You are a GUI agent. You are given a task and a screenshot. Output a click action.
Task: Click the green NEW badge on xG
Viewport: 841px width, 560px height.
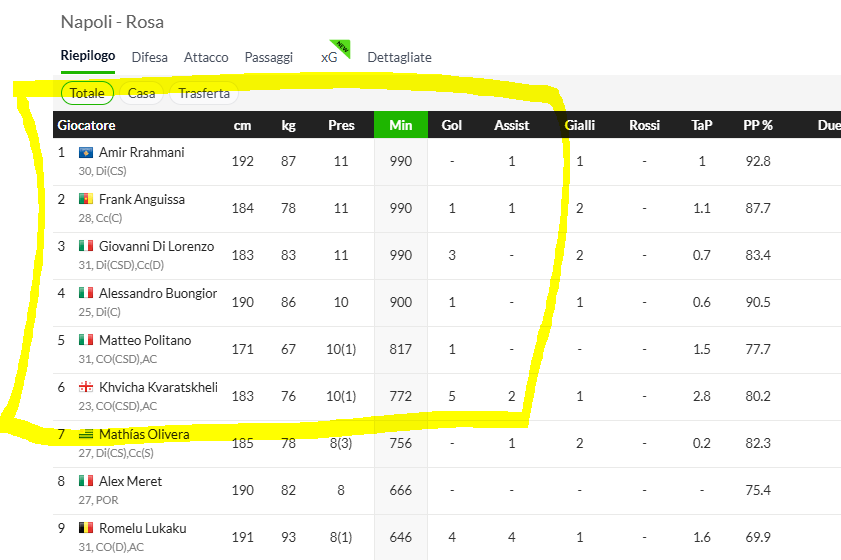pos(341,48)
